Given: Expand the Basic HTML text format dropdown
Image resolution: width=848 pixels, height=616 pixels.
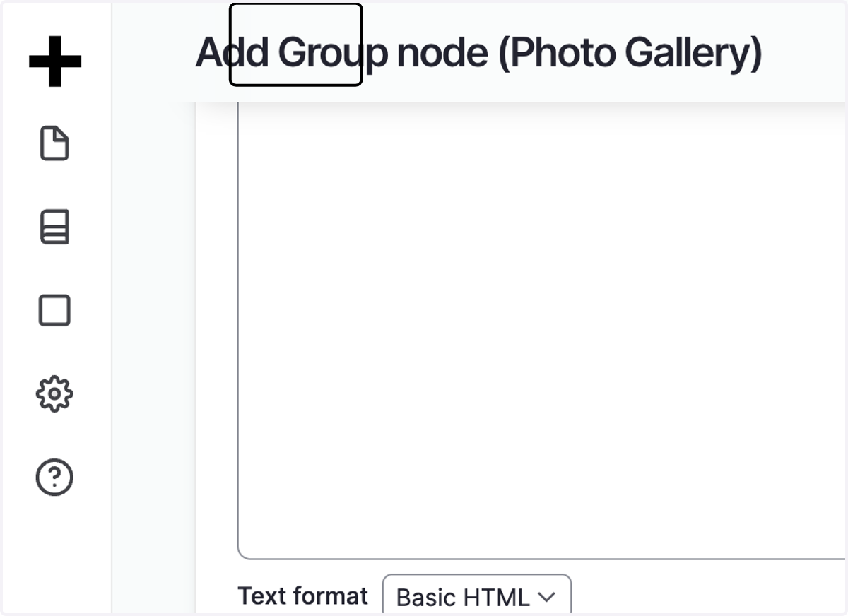Looking at the screenshot, I should point(477,595).
